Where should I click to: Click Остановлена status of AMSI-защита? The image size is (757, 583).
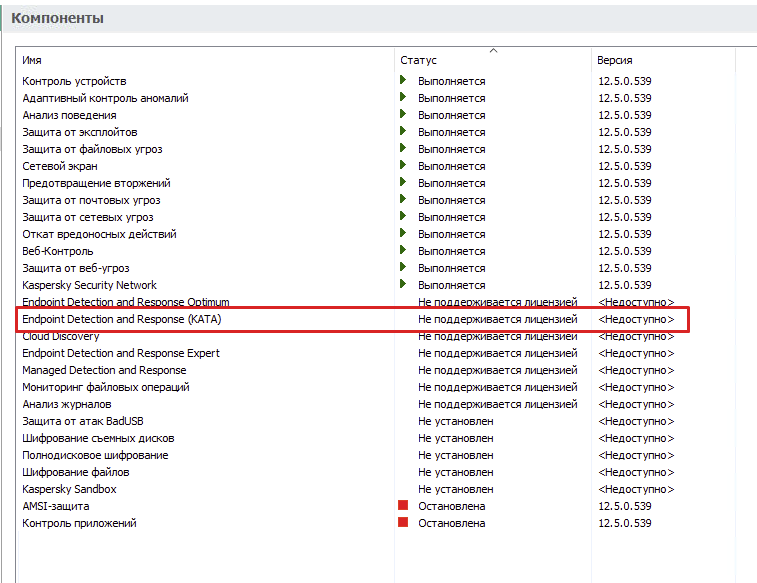pos(451,506)
